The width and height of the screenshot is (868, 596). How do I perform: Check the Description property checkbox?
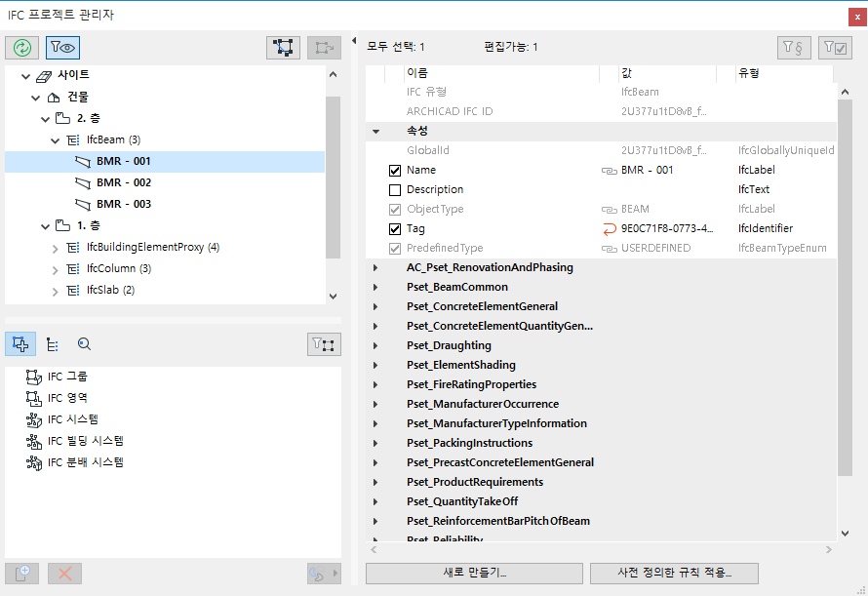pyautogui.click(x=395, y=190)
